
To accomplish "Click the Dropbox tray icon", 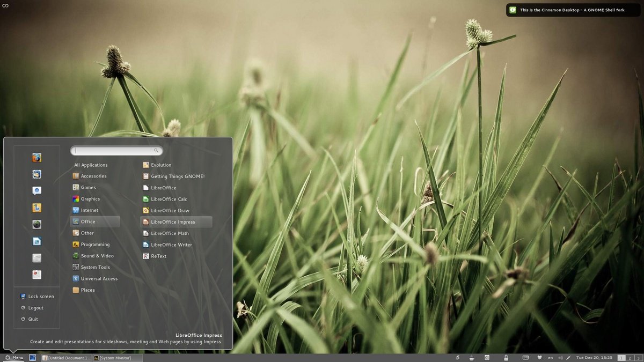I will [539, 358].
